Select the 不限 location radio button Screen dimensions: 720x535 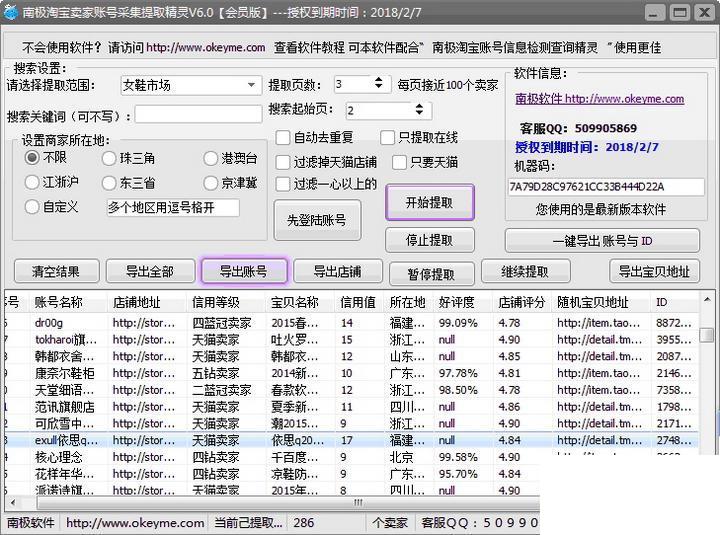click(x=32, y=158)
